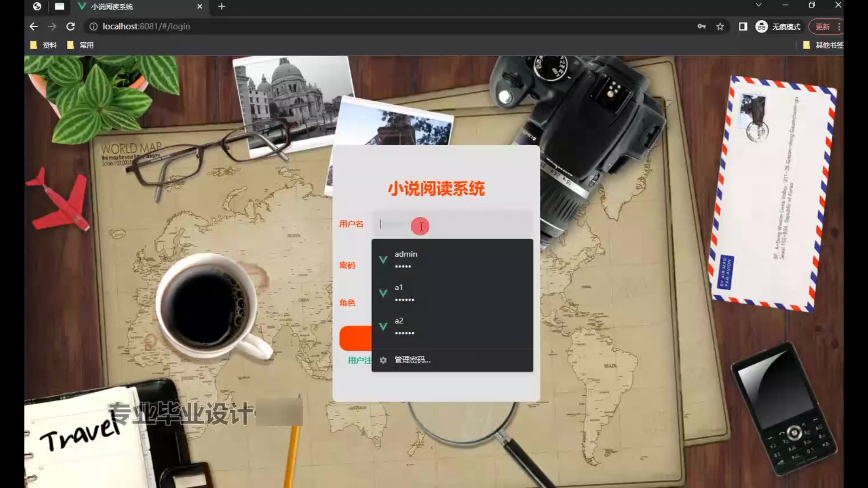868x488 pixels.
Task: Click the small window icon left of the tab
Action: pyautogui.click(x=59, y=6)
